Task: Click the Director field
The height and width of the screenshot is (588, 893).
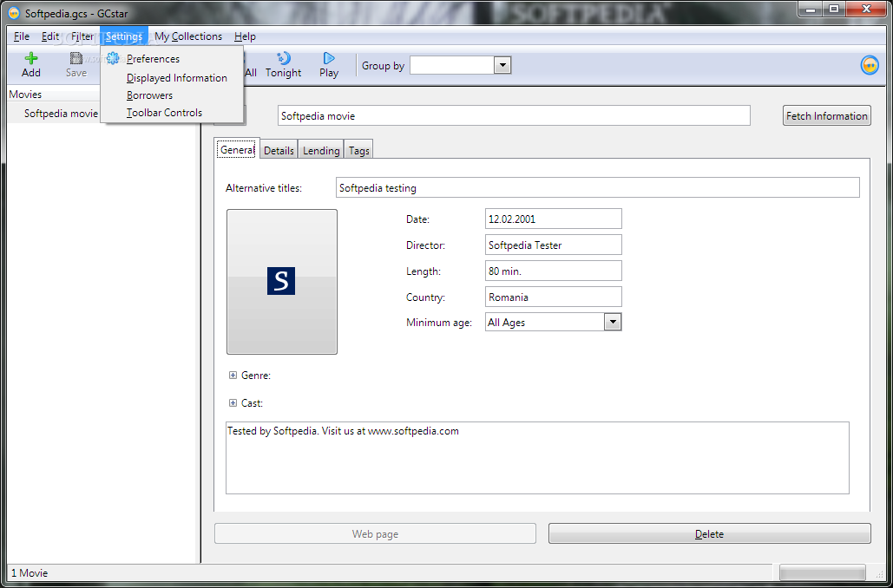Action: pyautogui.click(x=554, y=245)
